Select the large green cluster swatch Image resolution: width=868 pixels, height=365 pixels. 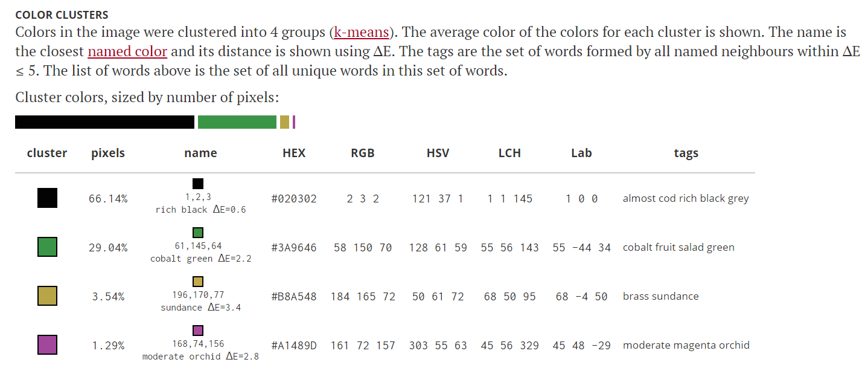click(47, 247)
